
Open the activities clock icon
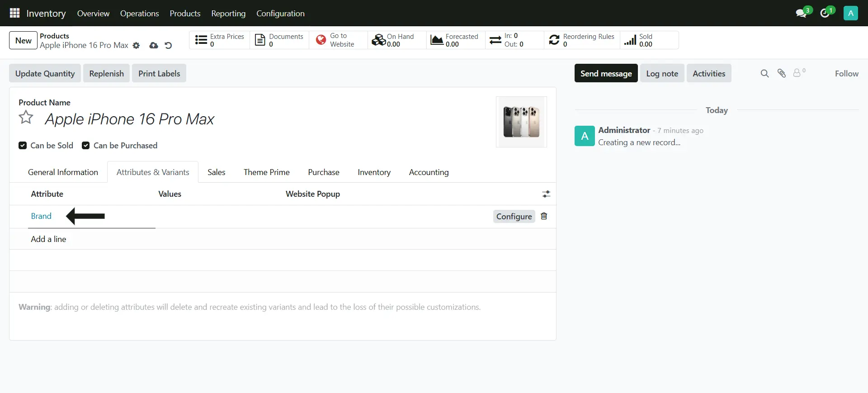coord(825,13)
